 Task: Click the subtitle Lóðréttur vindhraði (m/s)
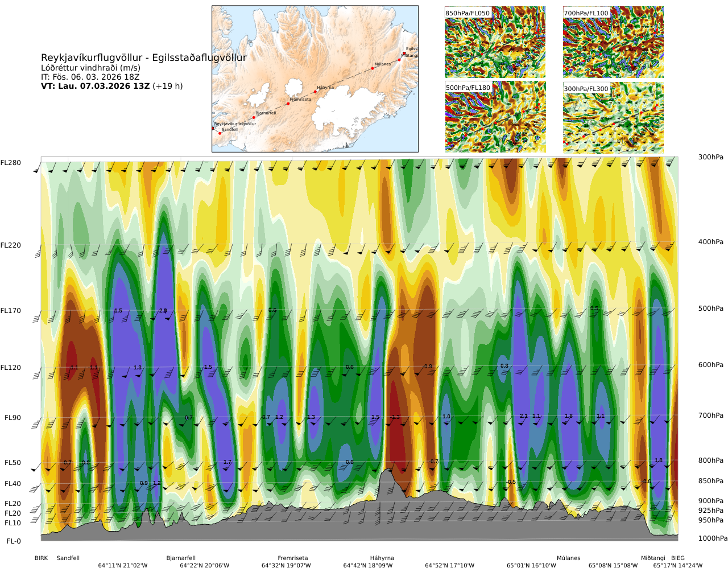coord(90,68)
